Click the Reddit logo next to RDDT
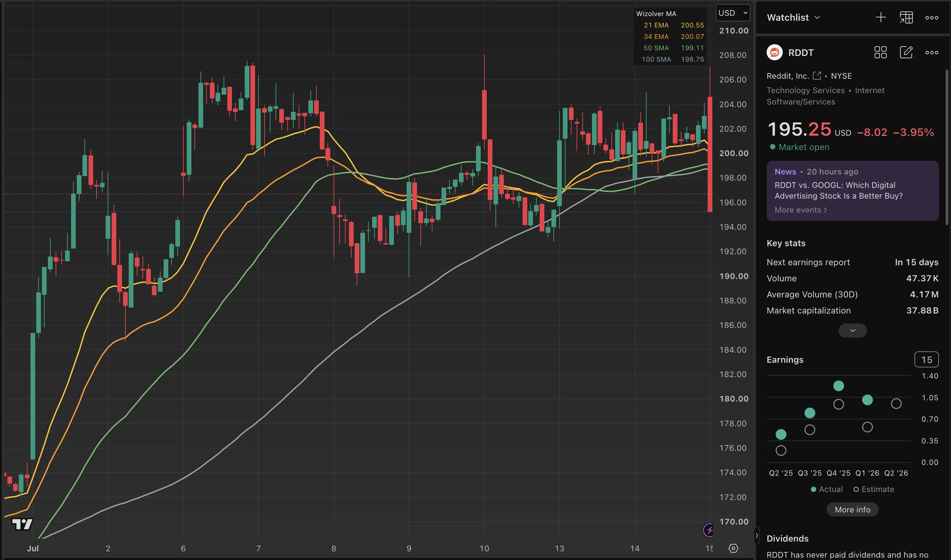 pos(775,53)
